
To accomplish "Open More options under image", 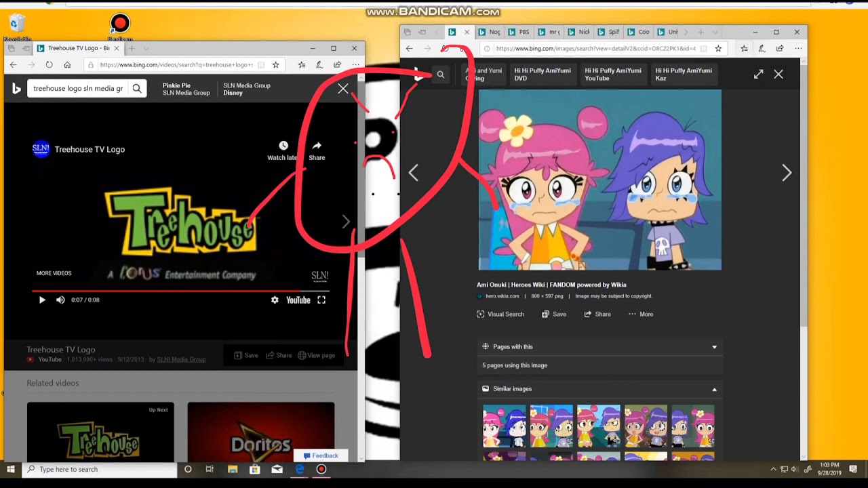I will [641, 314].
